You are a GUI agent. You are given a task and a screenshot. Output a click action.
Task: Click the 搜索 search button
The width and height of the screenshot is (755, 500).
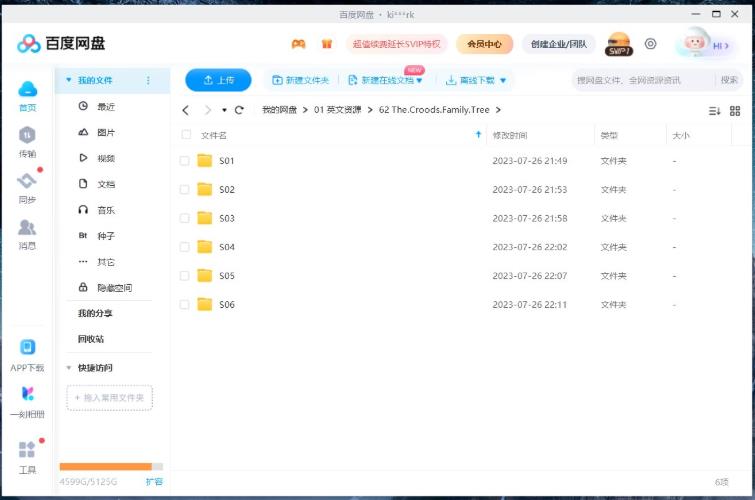[x=729, y=80]
